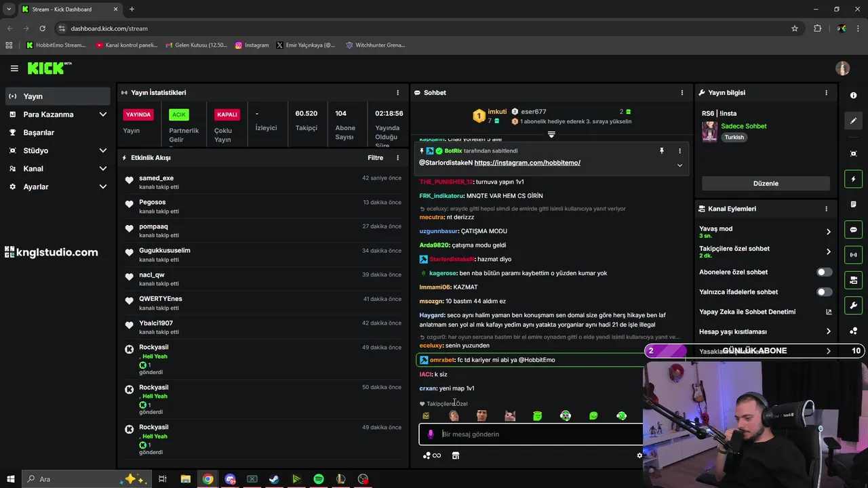
Task: Click the Sadece Sohbet category link
Action: (x=744, y=126)
